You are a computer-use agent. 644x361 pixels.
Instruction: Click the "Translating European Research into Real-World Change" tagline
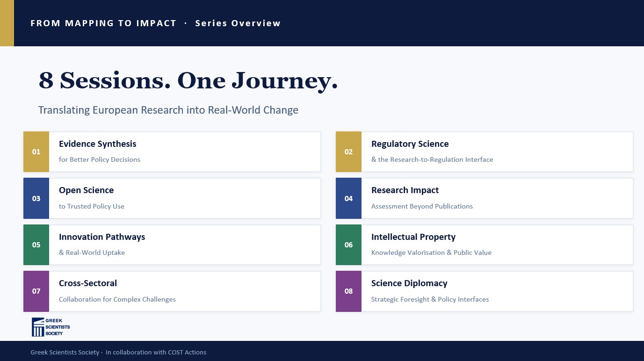[x=168, y=110]
